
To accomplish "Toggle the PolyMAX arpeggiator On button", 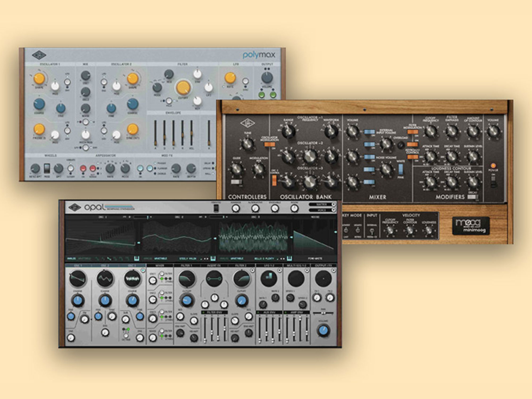I will 83,168.
